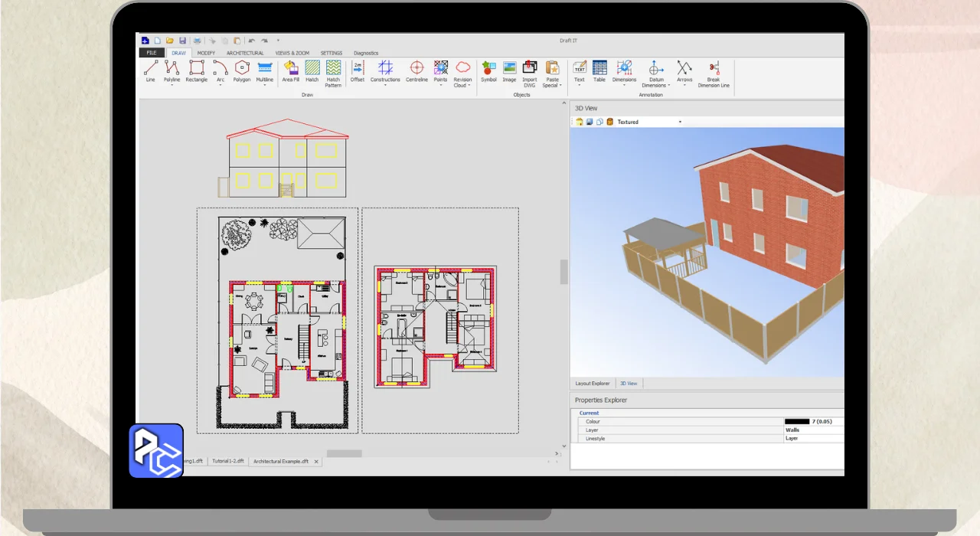The width and height of the screenshot is (980, 536).
Task: Click the Save icon in quick access toolbar
Action: tap(182, 41)
